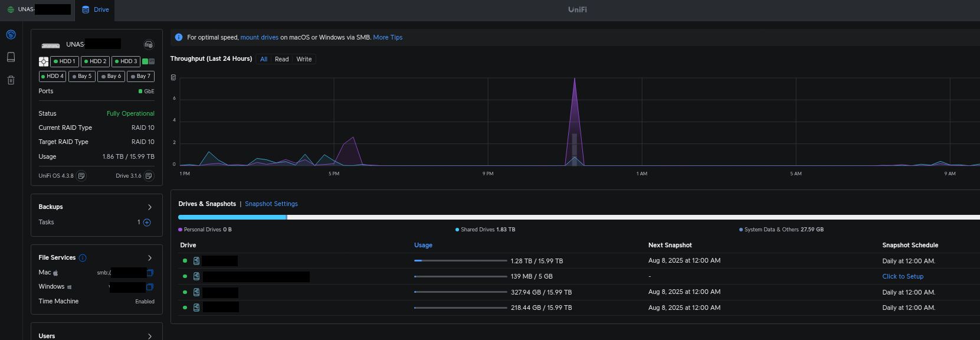Screen dimensions: 980x340
Task: Click the File Services info icon
Action: click(x=83, y=258)
